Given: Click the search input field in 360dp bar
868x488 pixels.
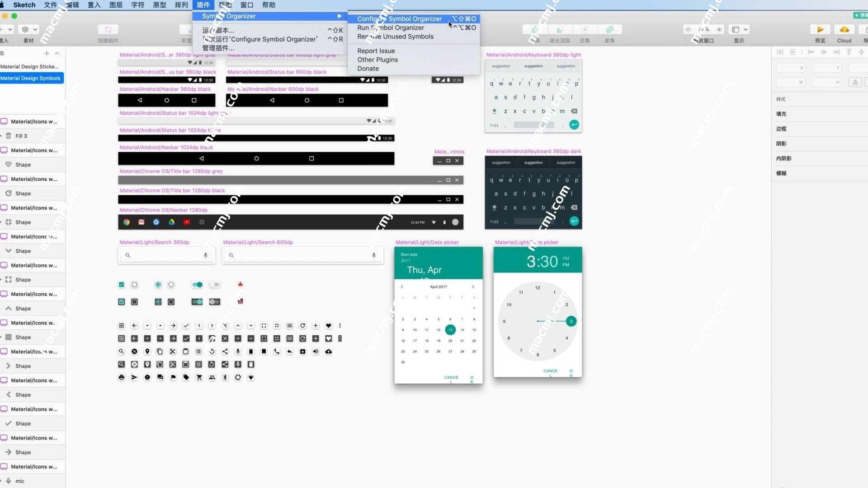Looking at the screenshot, I should [x=166, y=255].
